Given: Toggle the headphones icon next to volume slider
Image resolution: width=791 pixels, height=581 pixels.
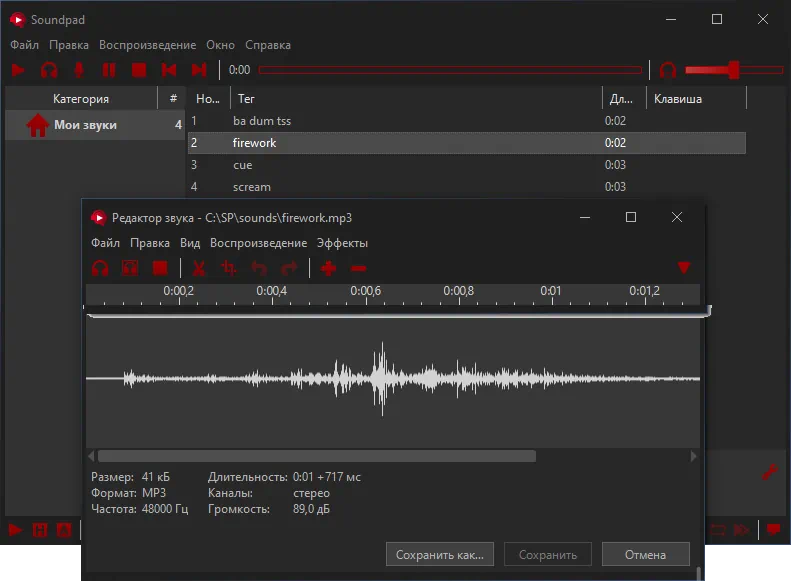Looking at the screenshot, I should (668, 70).
